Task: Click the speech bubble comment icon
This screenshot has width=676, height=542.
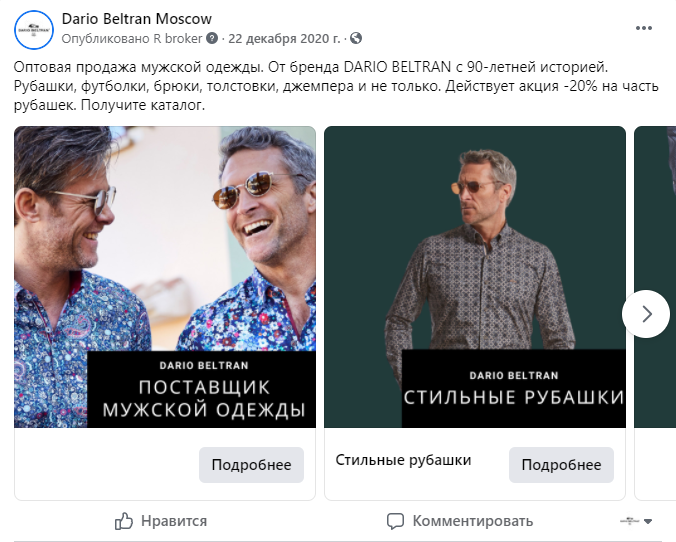Action: pyautogui.click(x=395, y=520)
